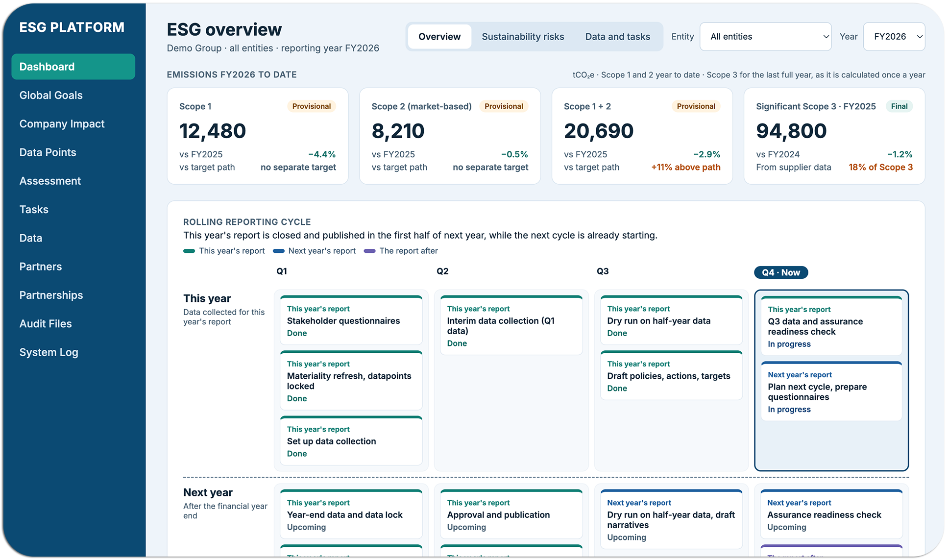The image size is (948, 560).
Task: Select the Overview tab
Action: click(439, 37)
